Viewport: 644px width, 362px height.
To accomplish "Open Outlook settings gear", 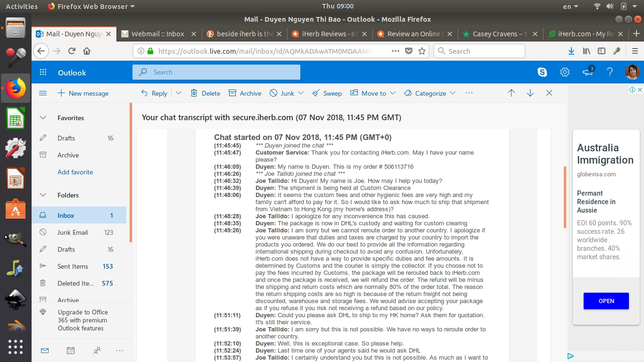I will point(564,72).
